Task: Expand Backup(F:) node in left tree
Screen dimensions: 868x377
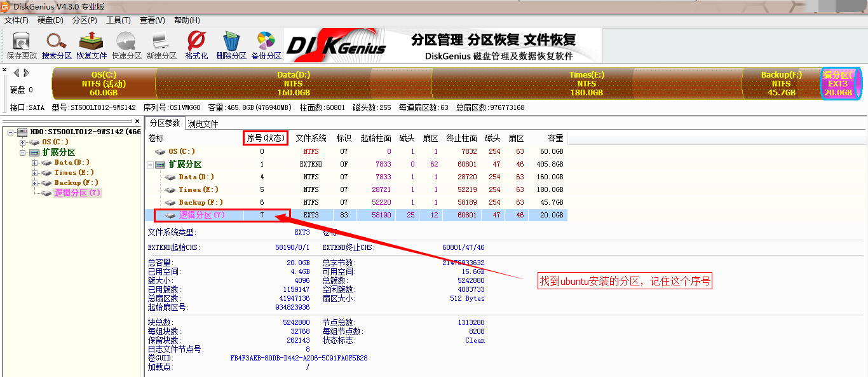Action: coord(34,182)
